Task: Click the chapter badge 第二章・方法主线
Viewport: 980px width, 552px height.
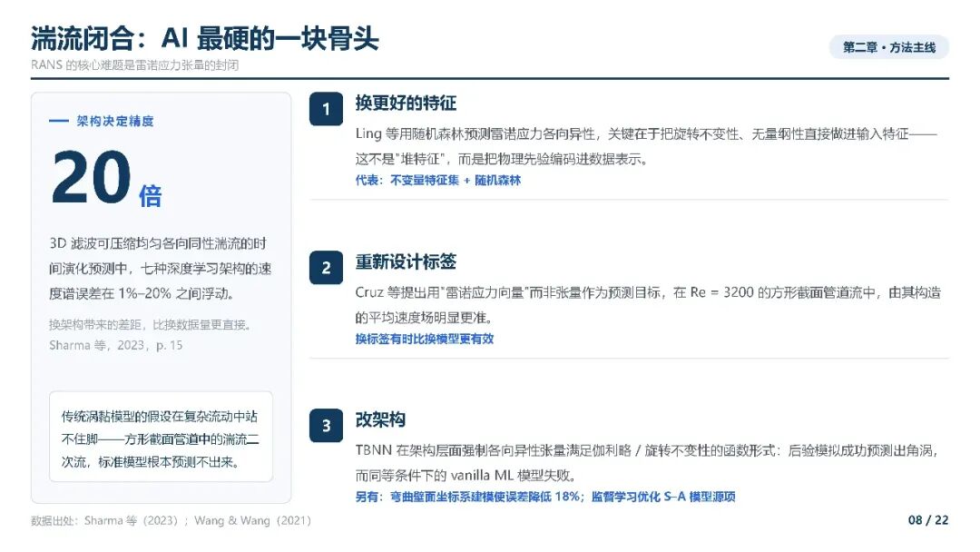Action: pos(888,47)
